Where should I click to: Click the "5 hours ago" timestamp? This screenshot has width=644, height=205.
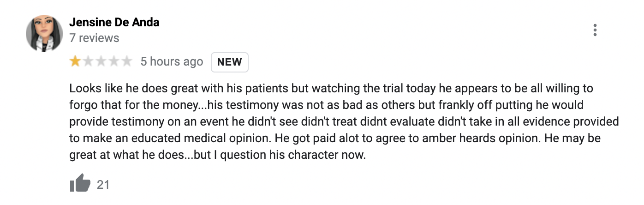click(x=172, y=62)
